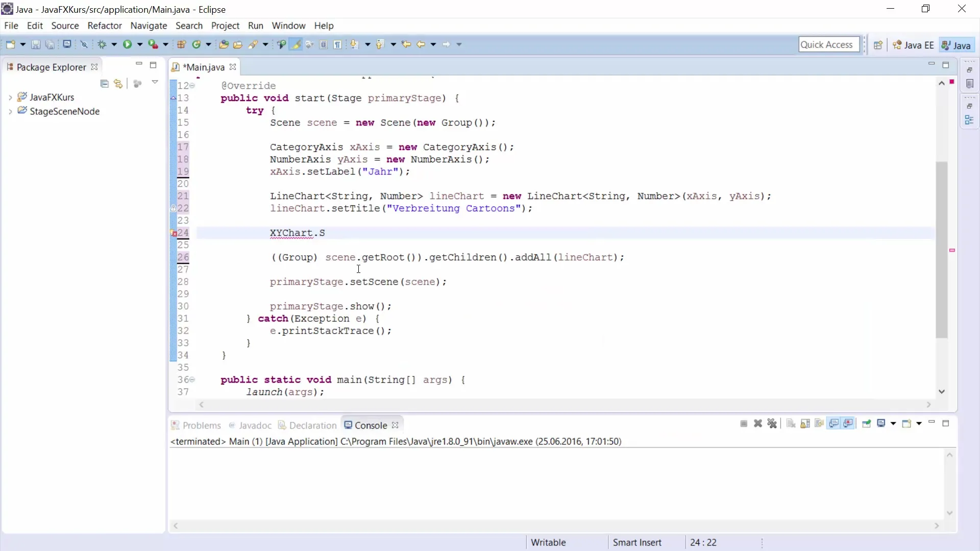Image resolution: width=980 pixels, height=551 pixels.
Task: Open Package Explorer view menu triangle
Action: (155, 82)
